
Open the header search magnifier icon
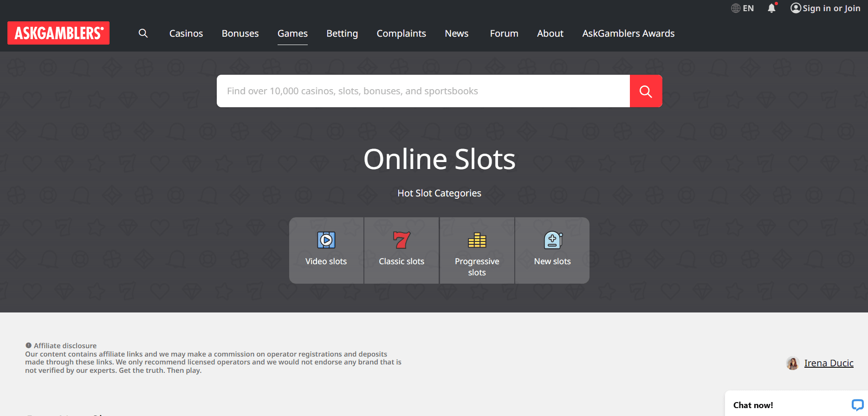(143, 33)
